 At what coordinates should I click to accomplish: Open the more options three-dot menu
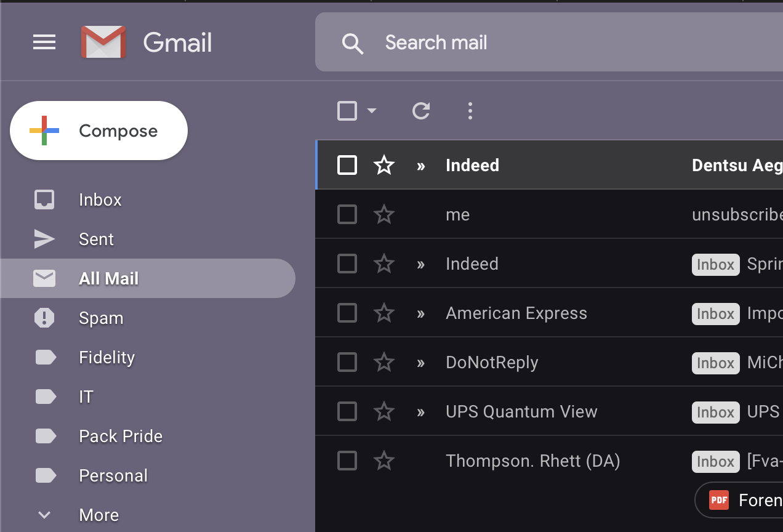click(x=470, y=111)
